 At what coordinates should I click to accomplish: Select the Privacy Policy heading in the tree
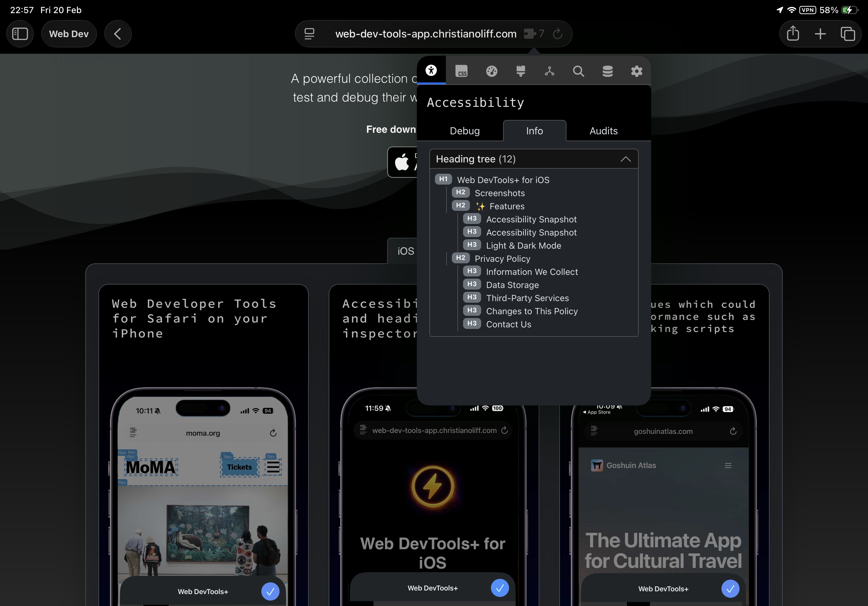coord(502,259)
